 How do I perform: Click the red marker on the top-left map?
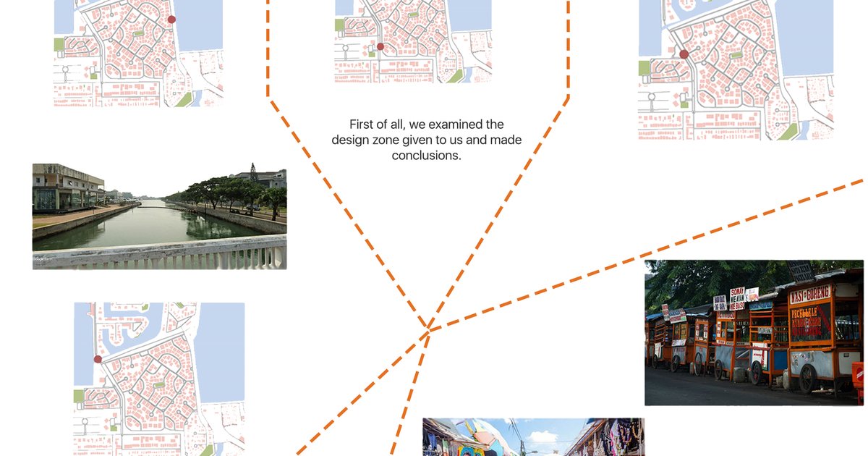(x=171, y=20)
